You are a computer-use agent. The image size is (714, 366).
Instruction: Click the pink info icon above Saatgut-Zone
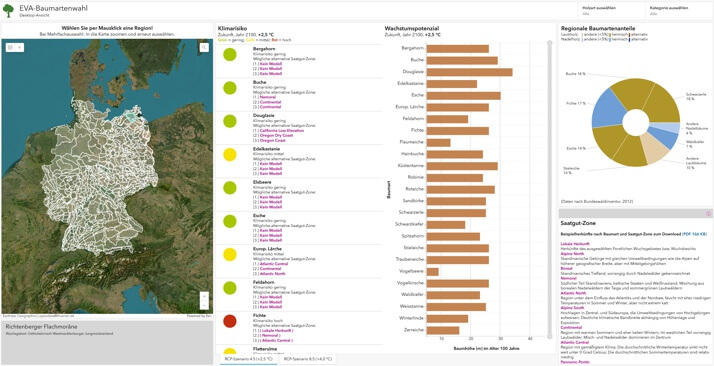(x=709, y=214)
